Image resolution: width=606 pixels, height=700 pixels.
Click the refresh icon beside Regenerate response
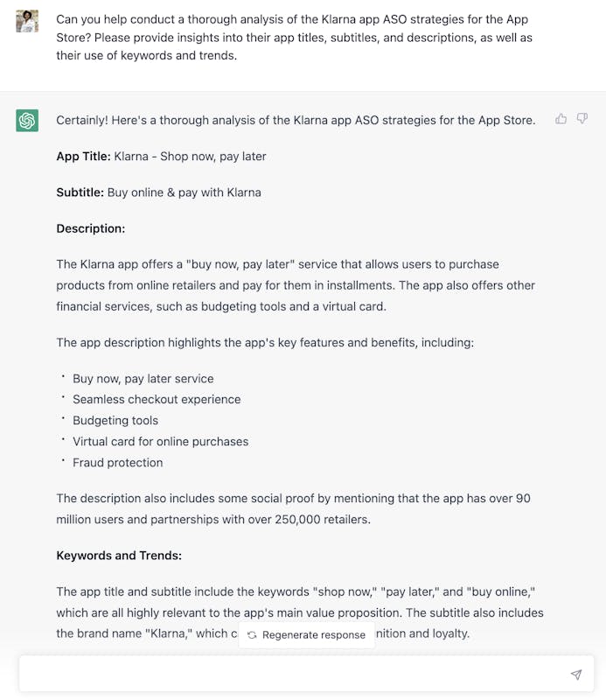point(251,634)
